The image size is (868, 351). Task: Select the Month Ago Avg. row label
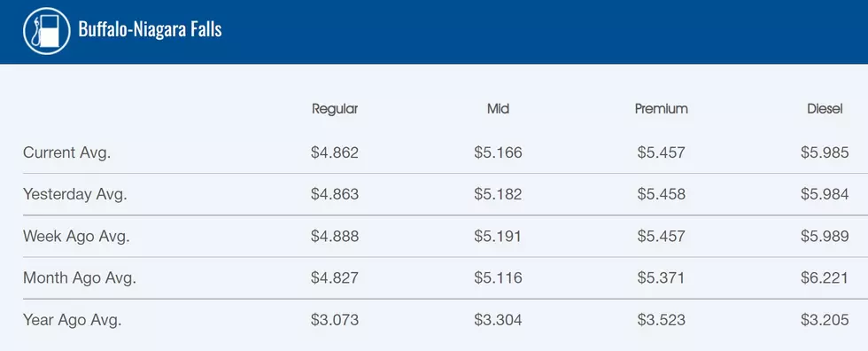[80, 278]
